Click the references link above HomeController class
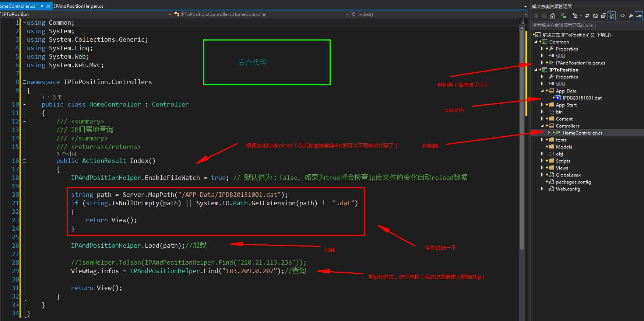 coord(52,97)
